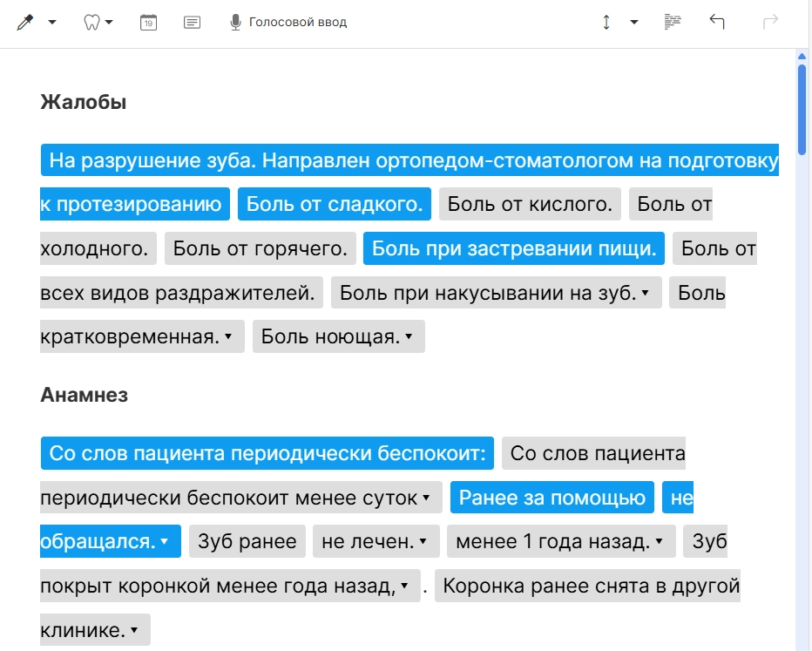
Task: Expand the eyedropper tool dropdown arrow
Action: [x=52, y=22]
